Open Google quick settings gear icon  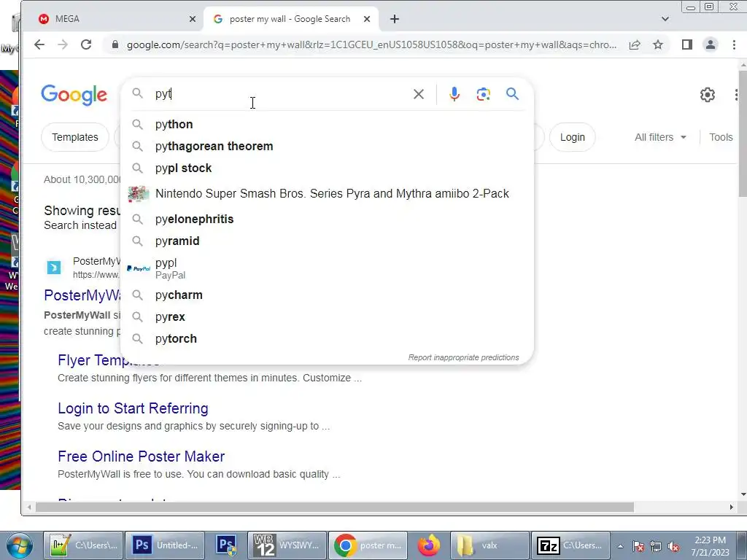point(708,95)
